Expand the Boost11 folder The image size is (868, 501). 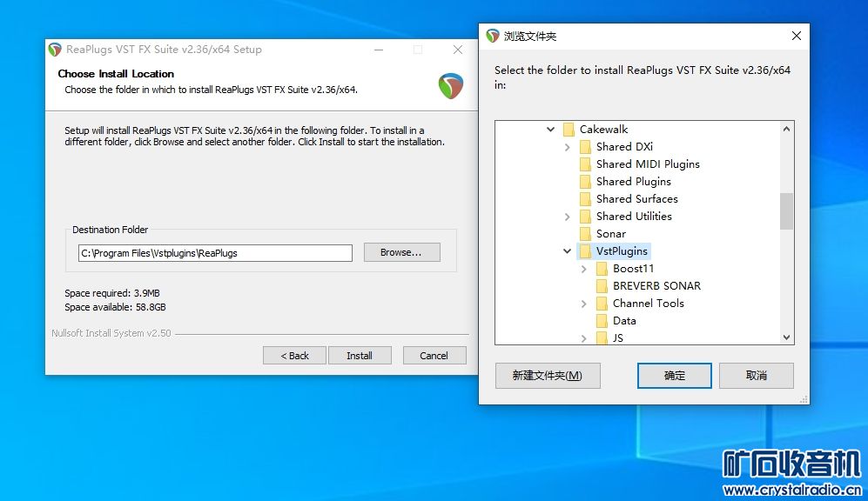tap(583, 269)
